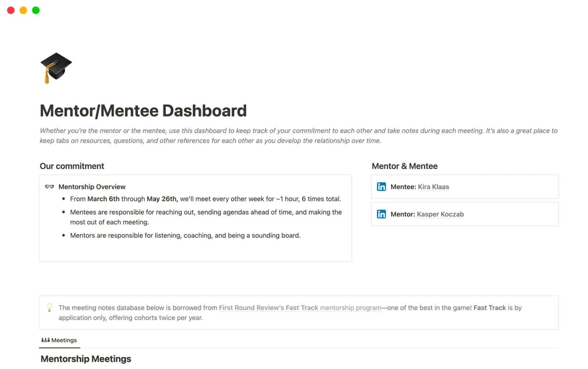
Task: Click the people icon beside Meetings tab
Action: click(45, 340)
